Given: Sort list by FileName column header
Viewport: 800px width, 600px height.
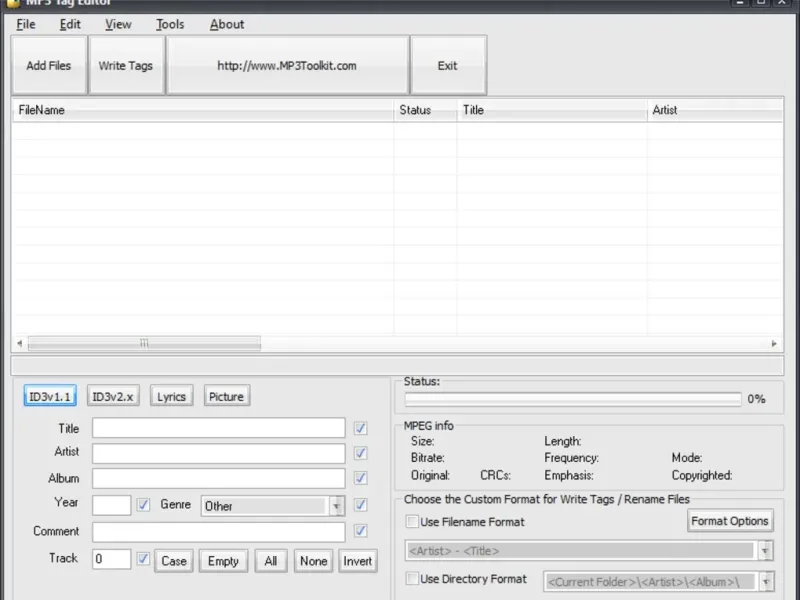Looking at the screenshot, I should click(x=203, y=110).
